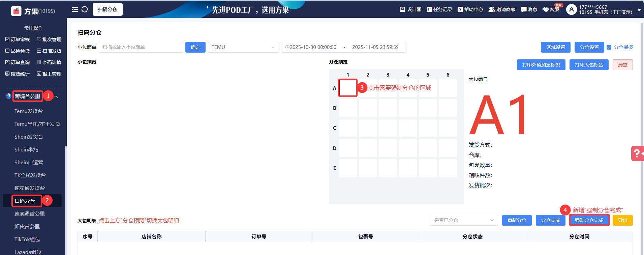Click the start date 2025-10-30 field
This screenshot has height=255, width=644.
(313, 47)
